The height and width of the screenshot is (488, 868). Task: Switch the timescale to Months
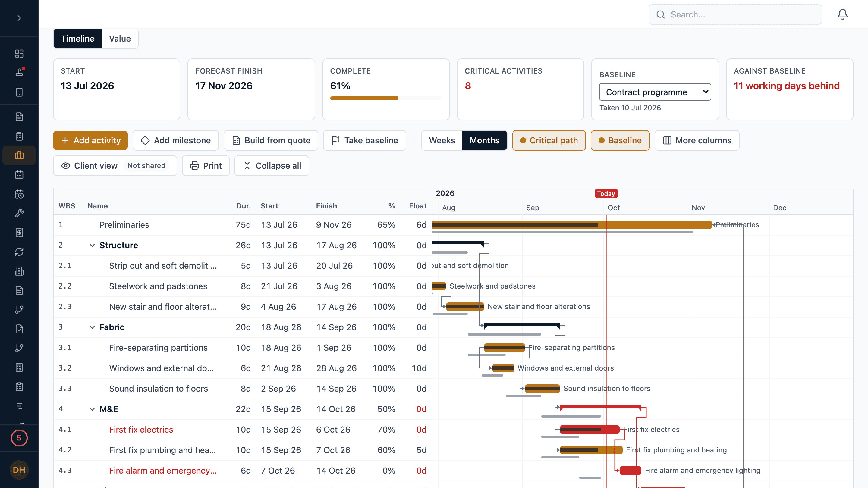point(484,140)
